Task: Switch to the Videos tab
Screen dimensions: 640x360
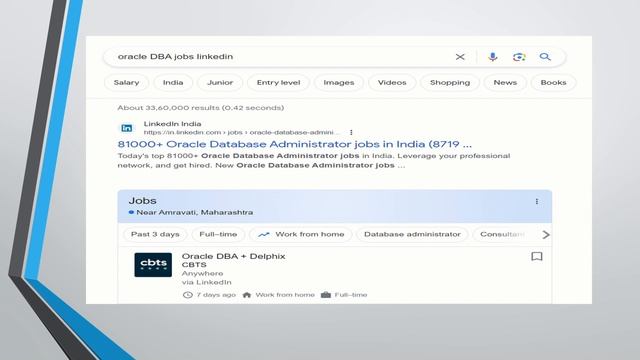Action: pos(392,82)
